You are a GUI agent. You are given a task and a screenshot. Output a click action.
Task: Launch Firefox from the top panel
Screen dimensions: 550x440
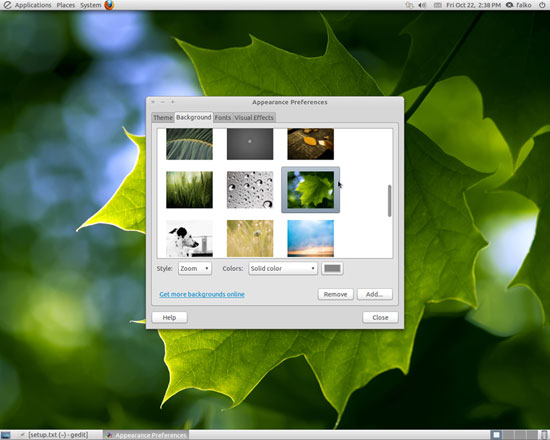(109, 5)
